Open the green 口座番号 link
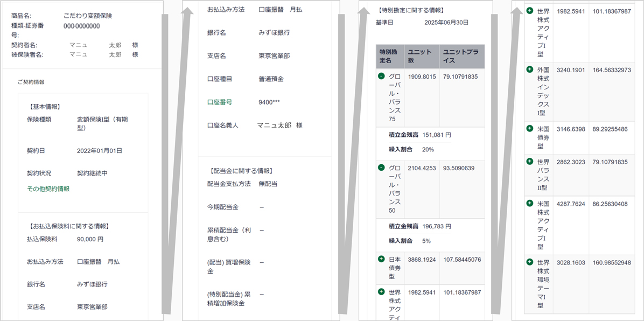 coord(220,102)
